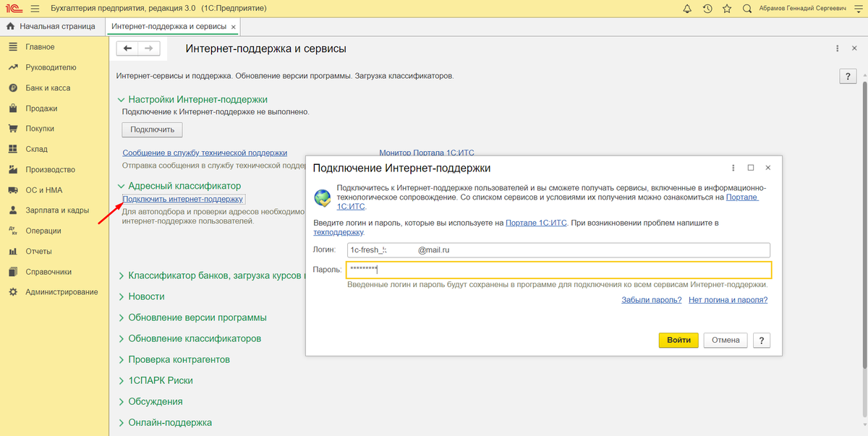The width and height of the screenshot is (868, 436).
Task: Open dialog more-options three dots icon
Action: pos(733,167)
